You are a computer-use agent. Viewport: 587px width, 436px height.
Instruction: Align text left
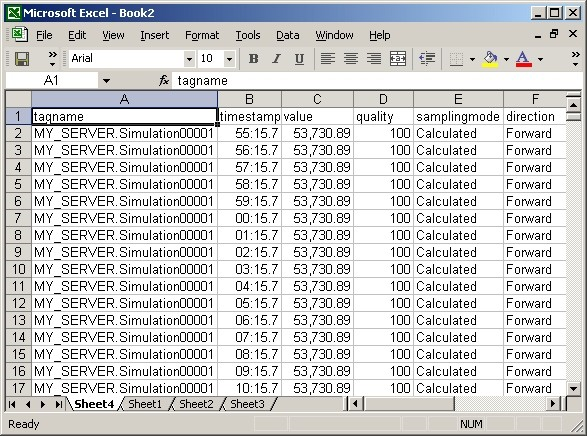pyautogui.click(x=328, y=59)
